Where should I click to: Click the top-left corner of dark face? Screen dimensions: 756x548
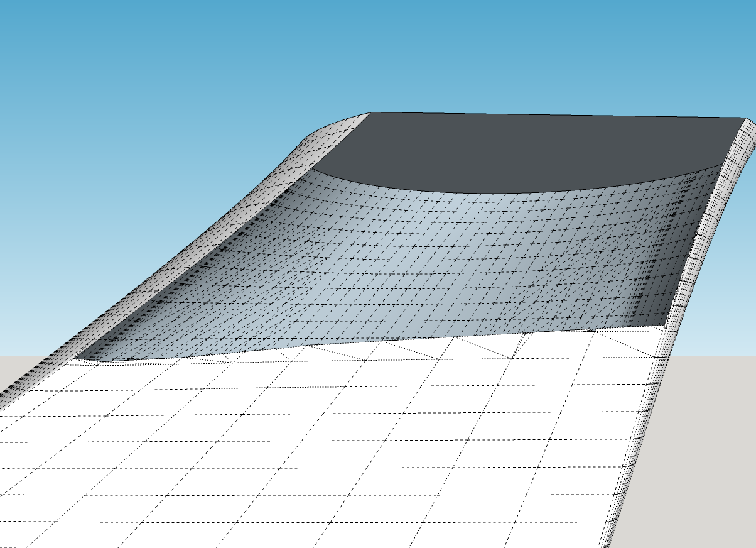(371, 112)
